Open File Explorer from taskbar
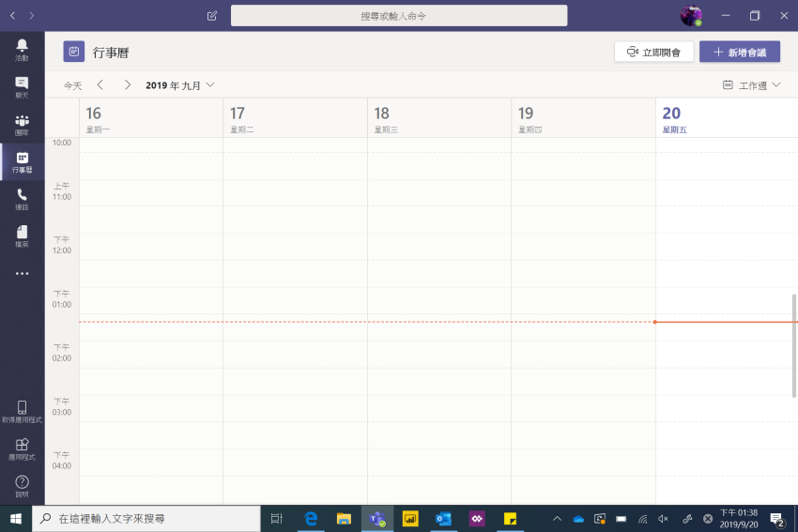The image size is (798, 532). [x=344, y=518]
